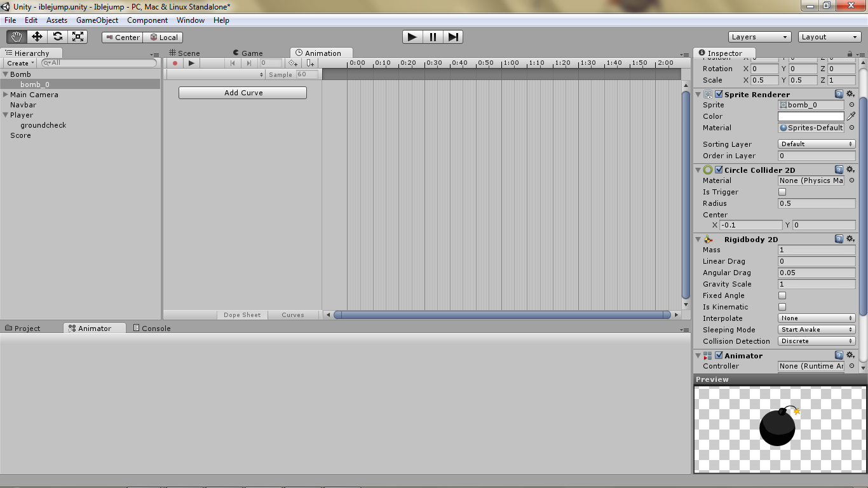Switch to Dope Sheet view
Image resolution: width=868 pixels, height=488 pixels.
coord(242,315)
